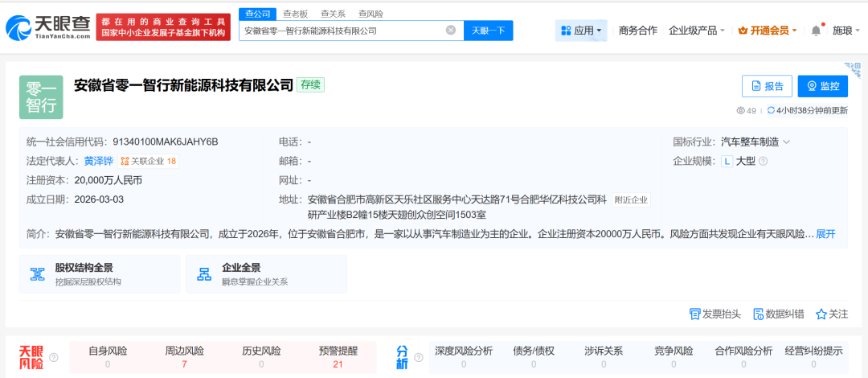
Task: Open legal representative 黄泽铧 link
Action: [x=99, y=162]
